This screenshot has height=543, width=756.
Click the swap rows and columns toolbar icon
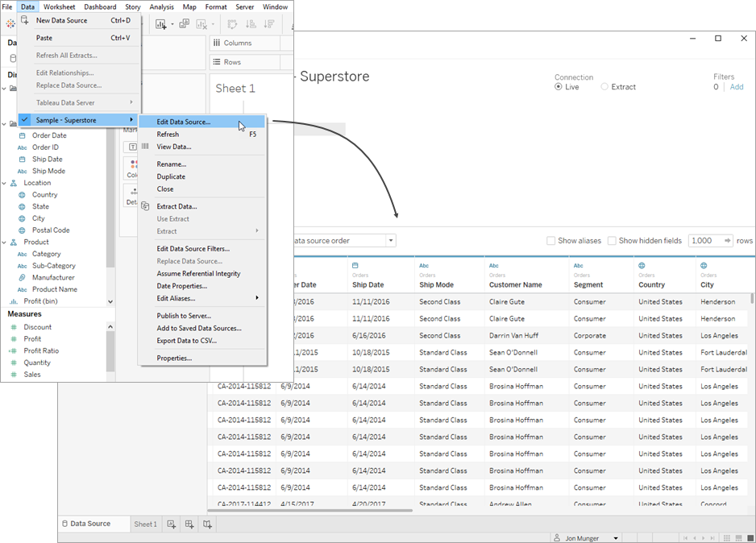tap(232, 25)
